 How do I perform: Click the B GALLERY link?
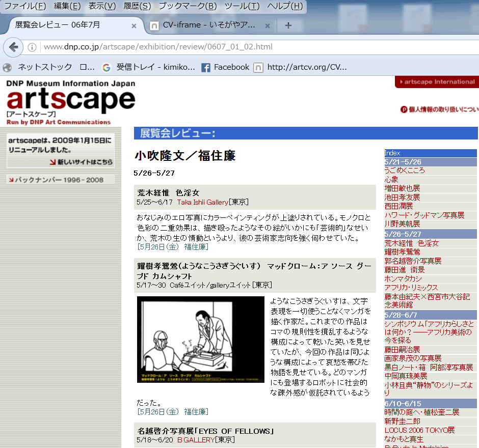(x=196, y=440)
